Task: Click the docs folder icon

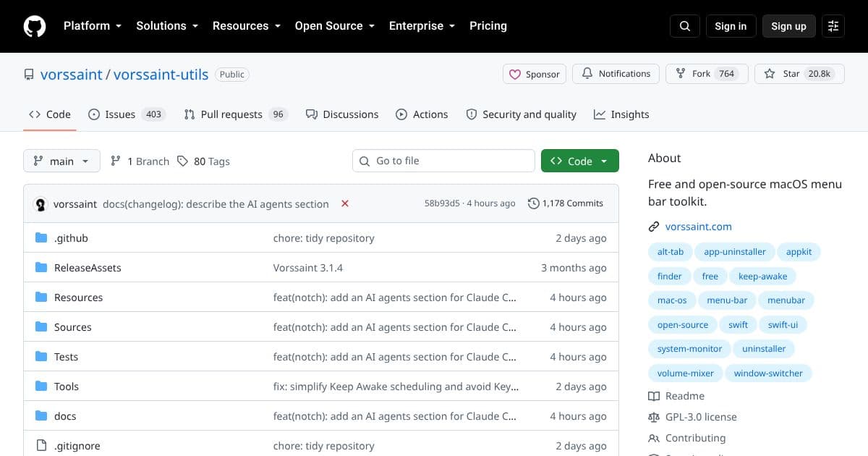Action: [41, 416]
